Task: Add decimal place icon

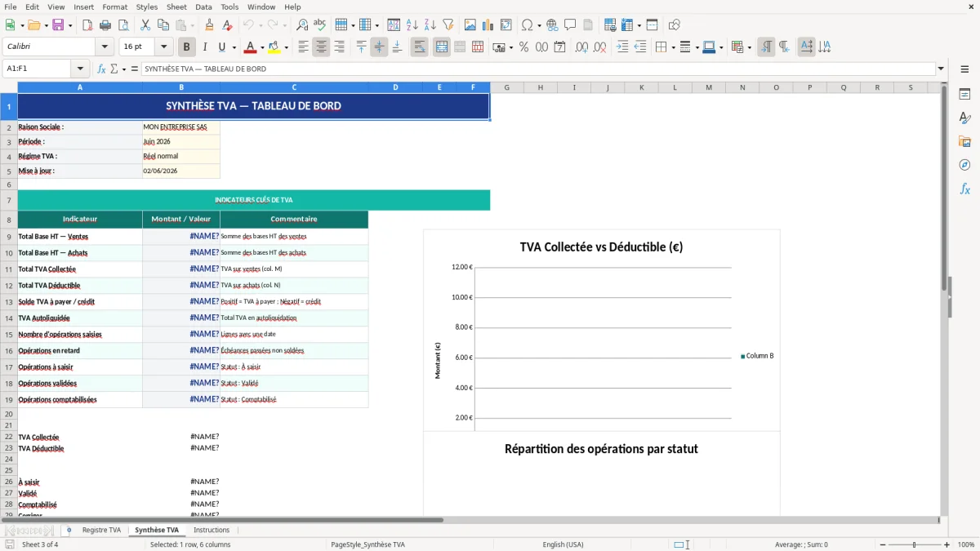Action: (x=581, y=47)
